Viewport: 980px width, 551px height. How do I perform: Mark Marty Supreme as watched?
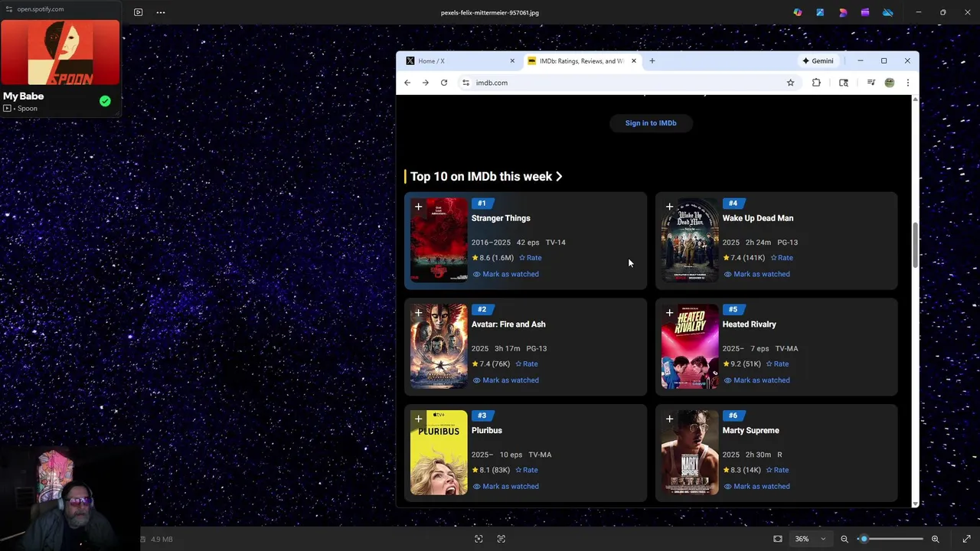point(757,487)
